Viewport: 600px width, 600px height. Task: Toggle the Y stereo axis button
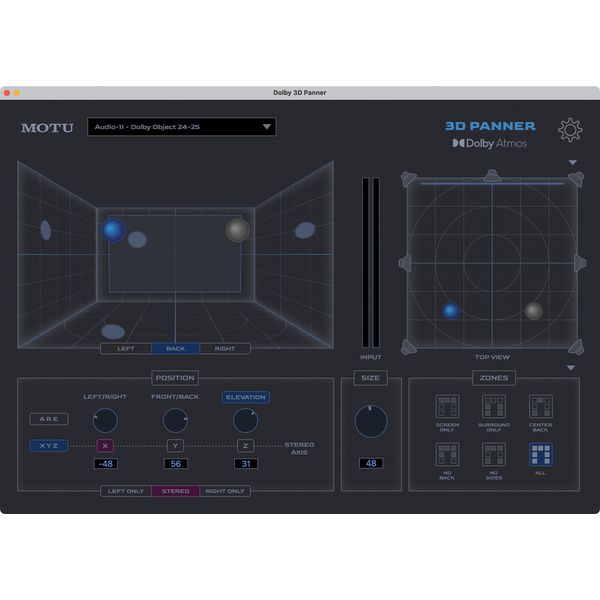[175, 446]
